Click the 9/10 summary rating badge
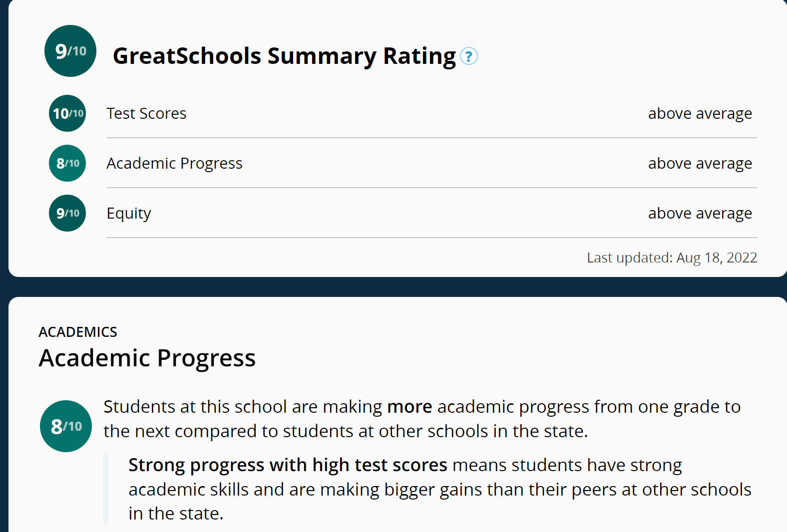Image resolution: width=787 pixels, height=532 pixels. click(x=70, y=51)
